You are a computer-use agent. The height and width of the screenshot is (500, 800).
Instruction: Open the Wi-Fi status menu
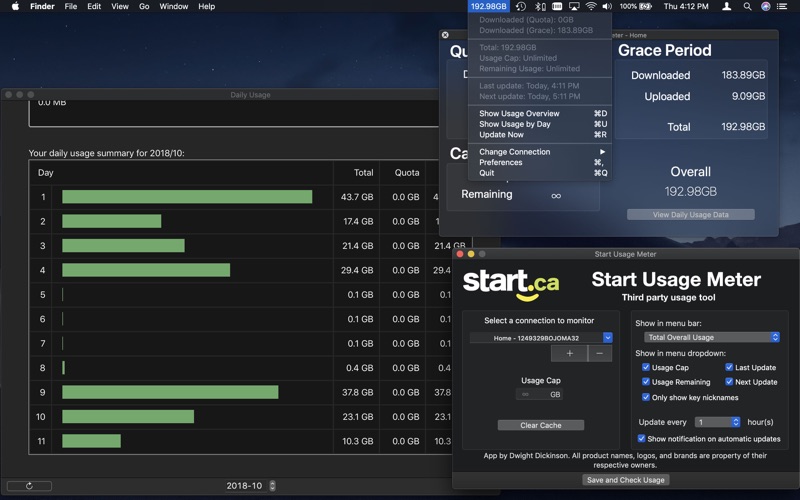[x=591, y=6]
